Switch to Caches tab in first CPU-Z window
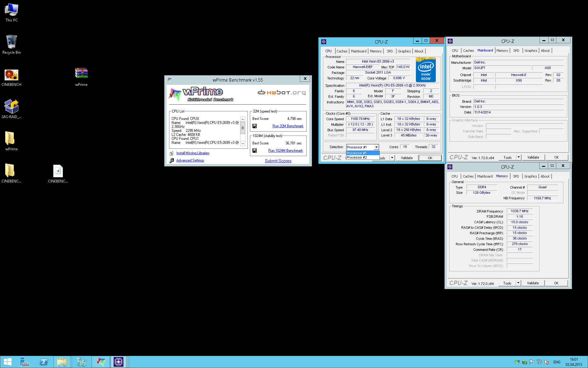Viewport: 588px width, 368px height. pyautogui.click(x=342, y=51)
